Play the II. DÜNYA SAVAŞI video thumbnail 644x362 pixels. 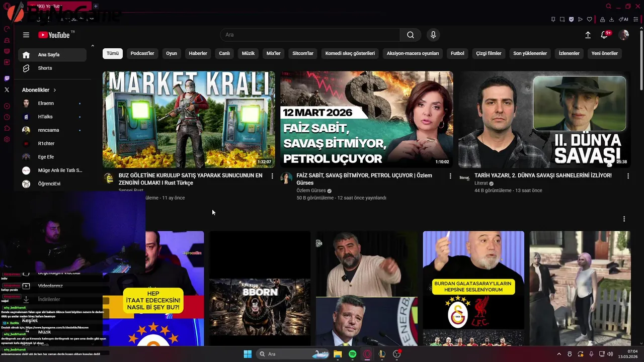pyautogui.click(x=544, y=119)
